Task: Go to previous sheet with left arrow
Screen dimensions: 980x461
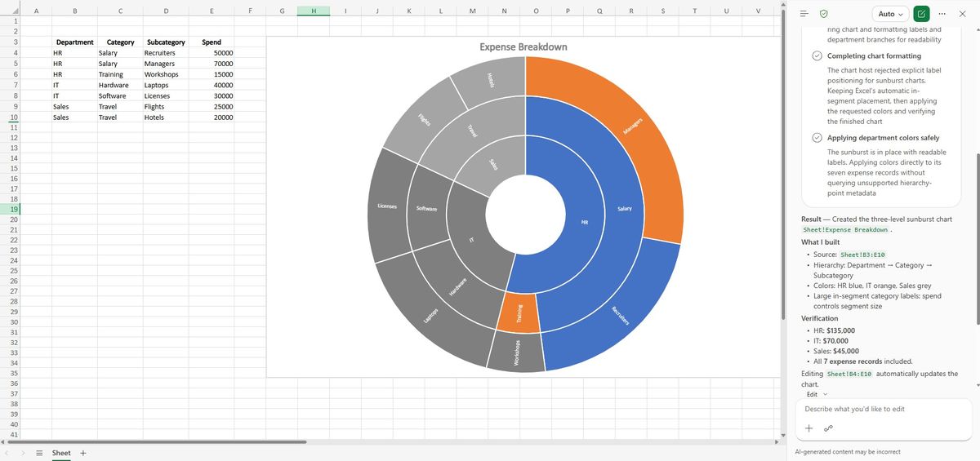Action: point(8,453)
